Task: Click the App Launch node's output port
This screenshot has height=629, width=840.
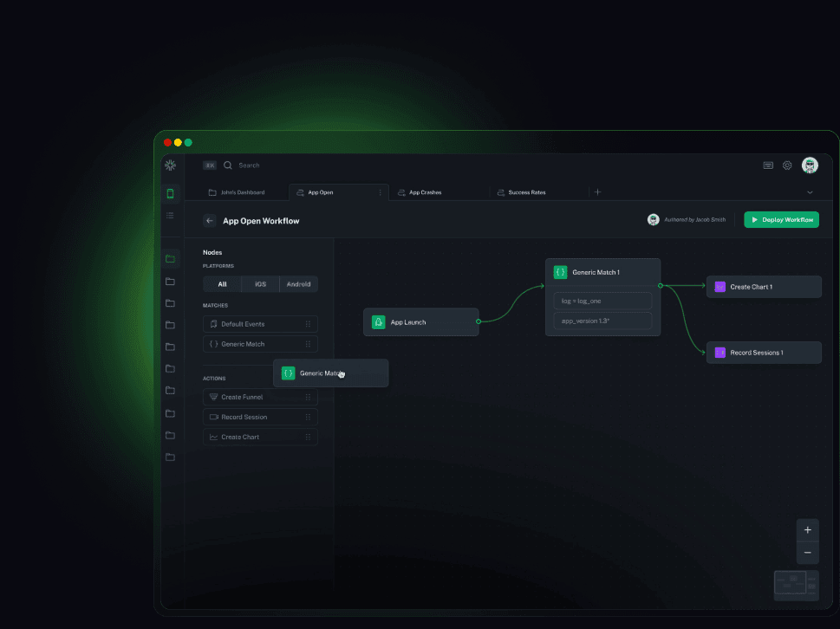Action: point(479,321)
